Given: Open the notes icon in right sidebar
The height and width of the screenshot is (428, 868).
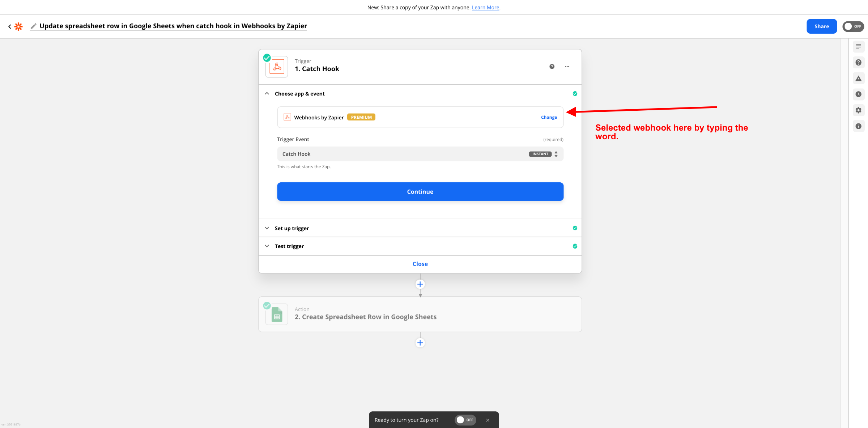Looking at the screenshot, I should tap(859, 47).
